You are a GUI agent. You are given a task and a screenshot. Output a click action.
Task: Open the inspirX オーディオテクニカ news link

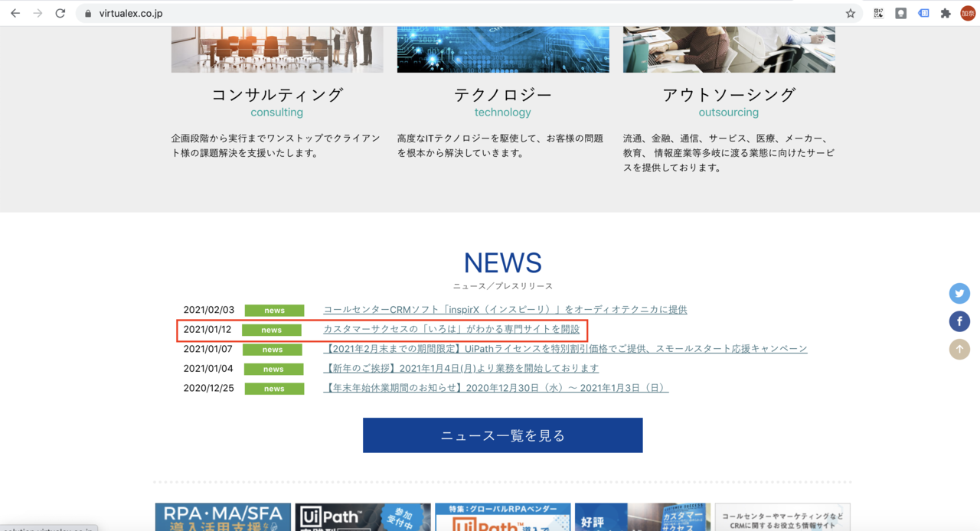click(x=505, y=310)
